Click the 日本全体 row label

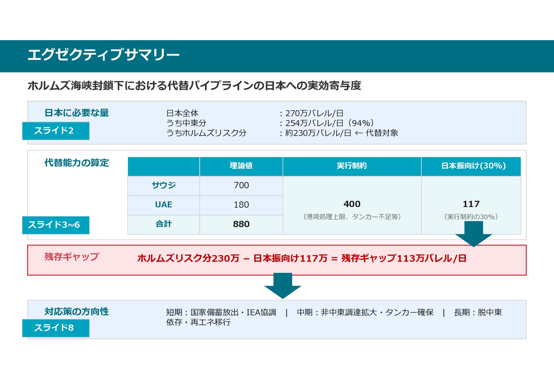[182, 113]
